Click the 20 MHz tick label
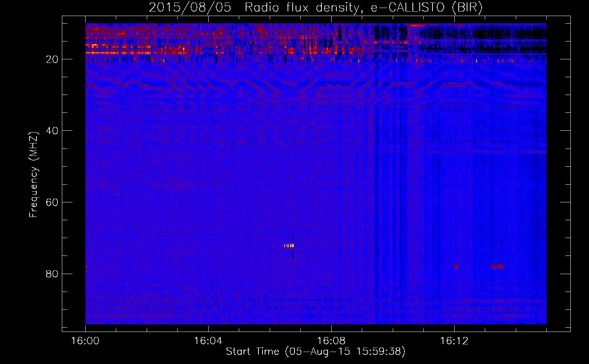Screen dimensions: 589x364 [52, 59]
